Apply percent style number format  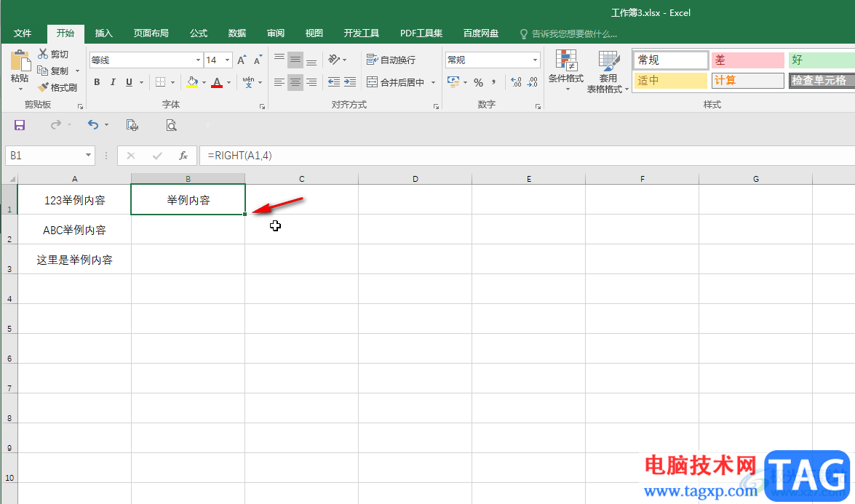478,82
